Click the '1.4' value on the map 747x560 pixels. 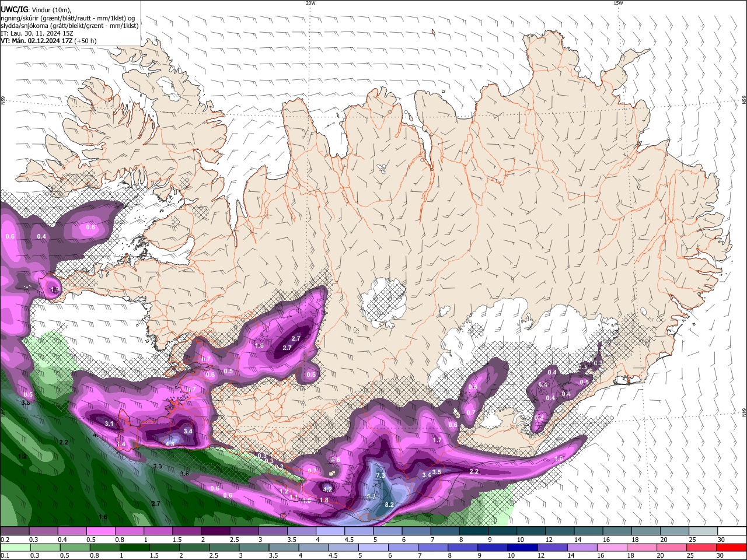[121, 444]
